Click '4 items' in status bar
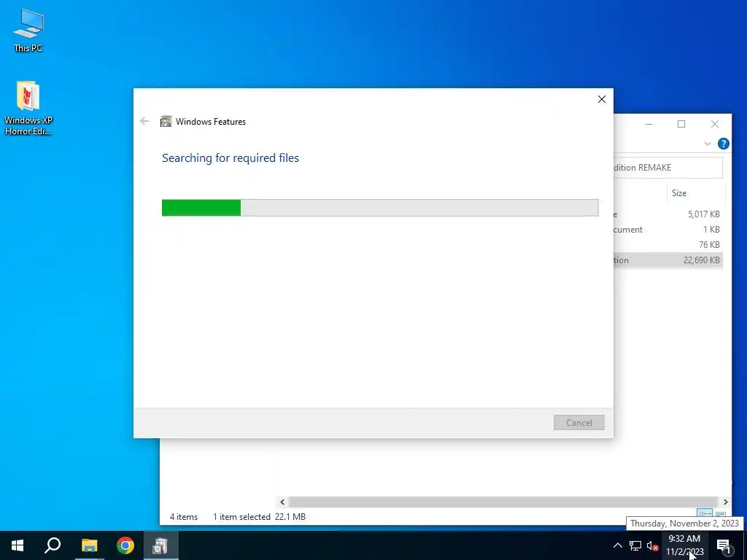This screenshot has height=560, width=747. coord(183,517)
